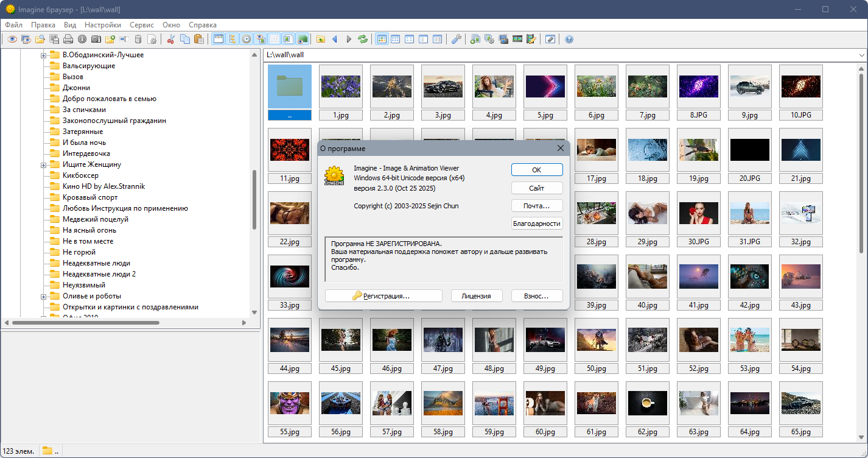Open the Файл menu
Viewport: 868px width, 458px height.
tap(13, 25)
